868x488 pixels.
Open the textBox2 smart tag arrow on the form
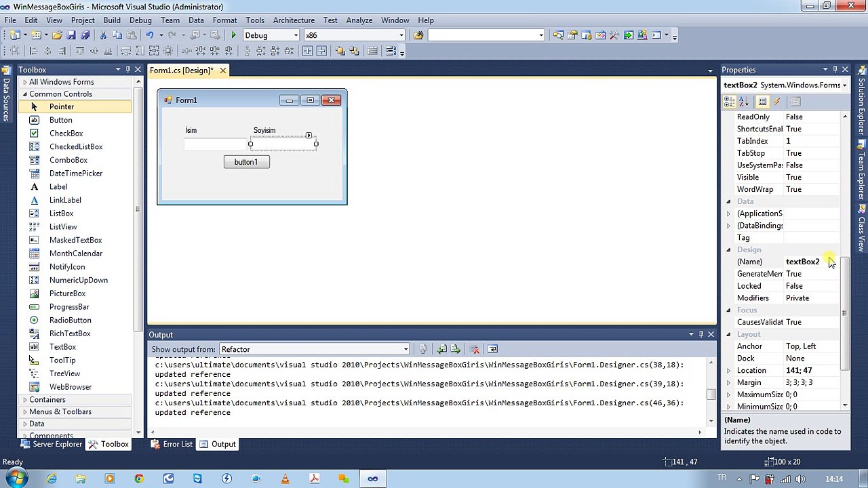click(x=309, y=136)
